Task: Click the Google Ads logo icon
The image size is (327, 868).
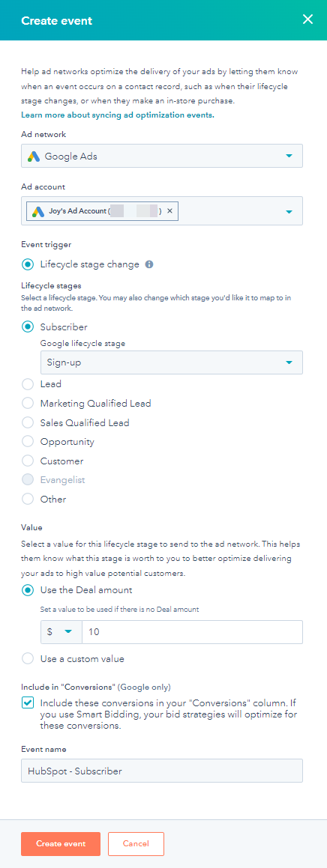Action: point(33,156)
